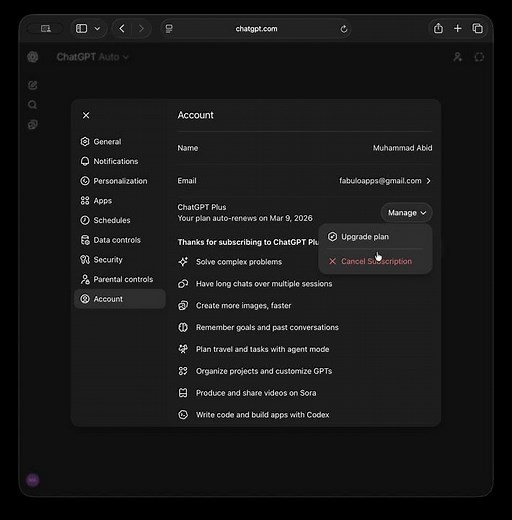
Task: Click the icon at left of browser toolbar
Action: coord(46,29)
